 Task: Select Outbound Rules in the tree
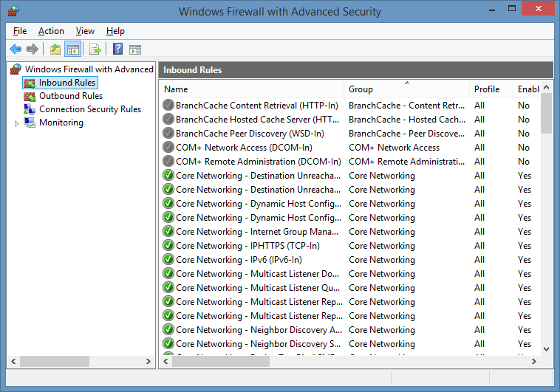[x=71, y=96]
